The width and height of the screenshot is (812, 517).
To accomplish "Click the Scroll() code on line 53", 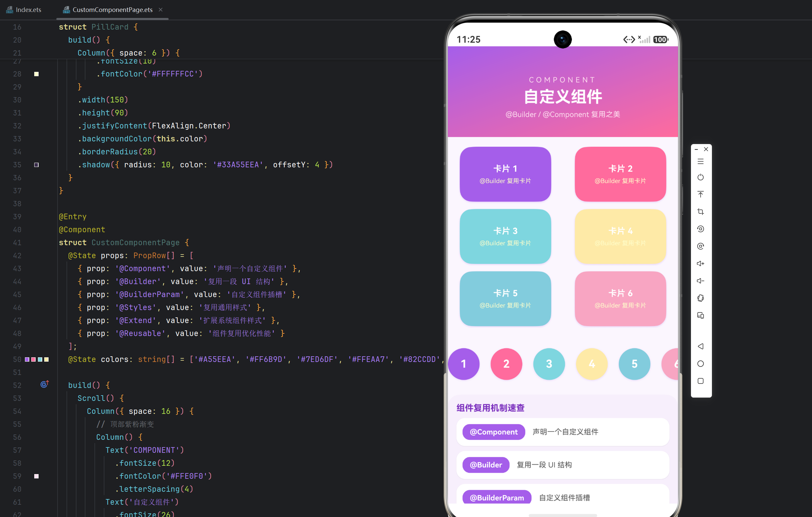I will 100,398.
